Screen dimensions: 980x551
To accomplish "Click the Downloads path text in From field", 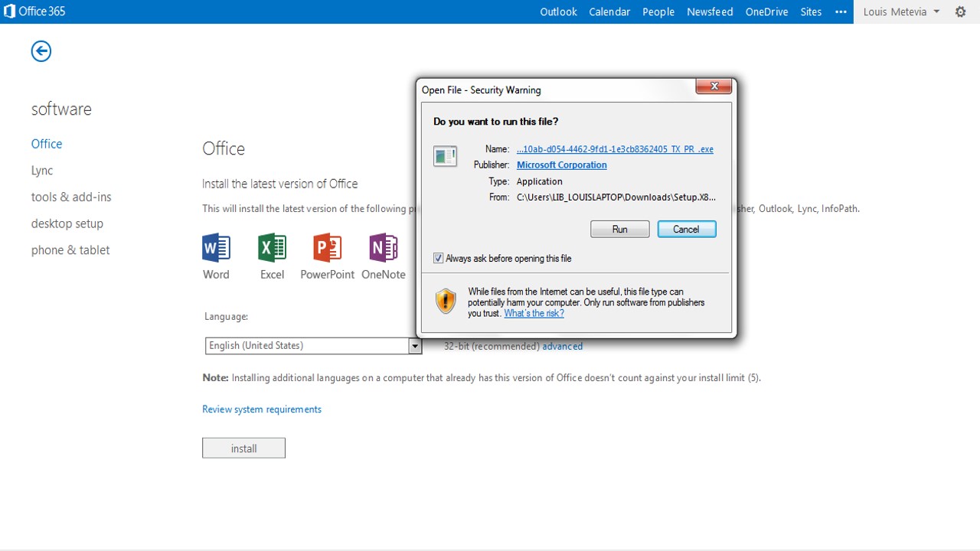I will pos(616,197).
